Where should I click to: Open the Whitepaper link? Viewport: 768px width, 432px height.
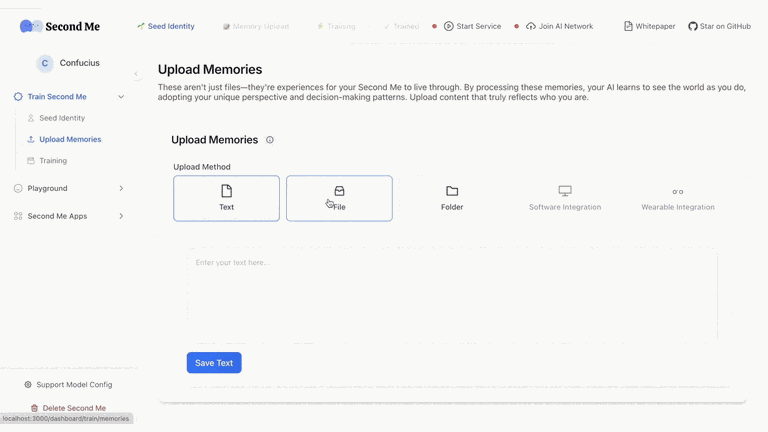coord(649,26)
